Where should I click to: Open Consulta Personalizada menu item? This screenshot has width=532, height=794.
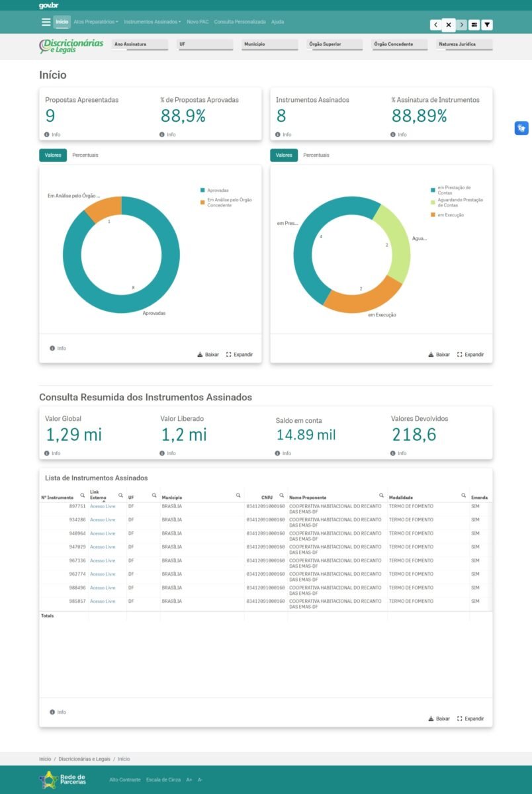coord(240,22)
